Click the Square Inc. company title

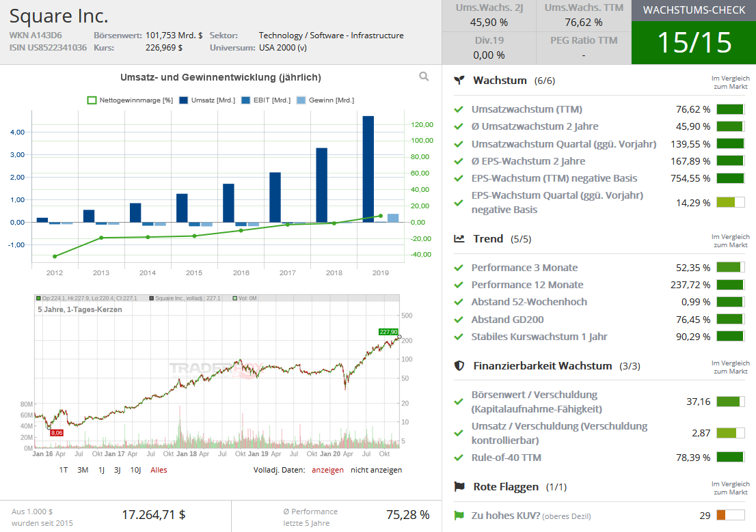[59, 16]
